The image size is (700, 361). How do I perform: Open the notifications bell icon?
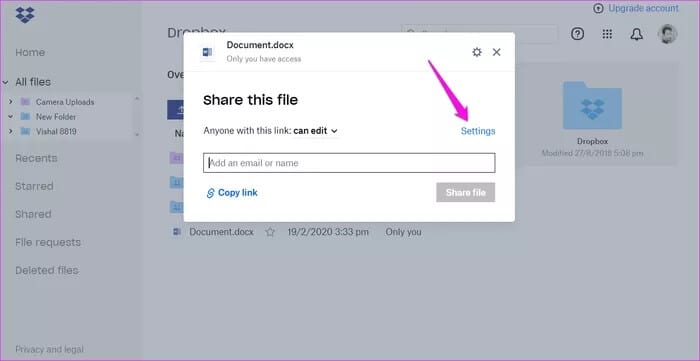637,34
